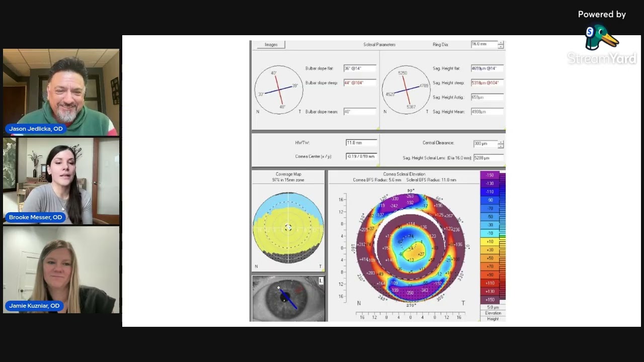
Task: Click the center of the Cornea Scleral Elevation map
Action: tap(411, 247)
